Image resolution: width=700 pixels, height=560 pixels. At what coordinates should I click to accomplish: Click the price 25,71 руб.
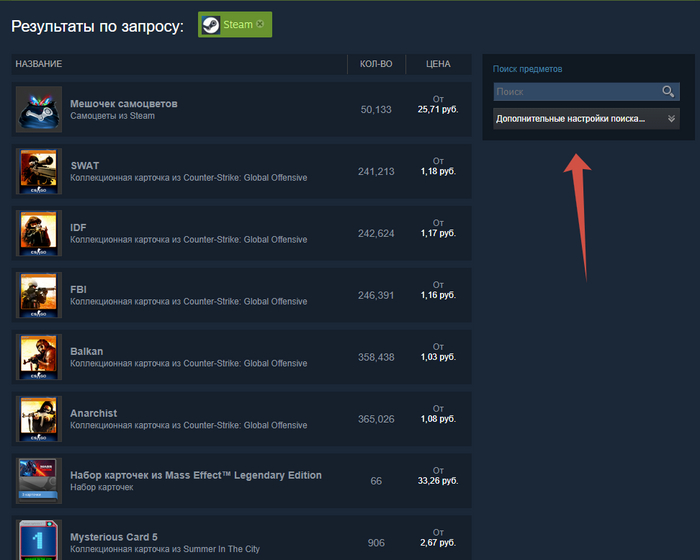(438, 109)
